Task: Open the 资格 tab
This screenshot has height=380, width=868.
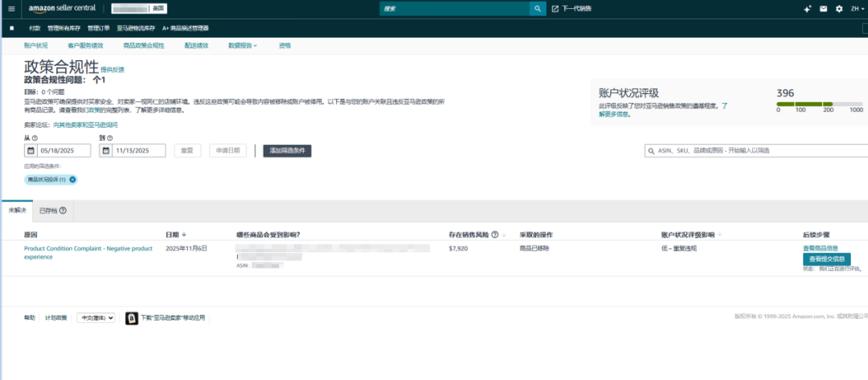Action: tap(285, 45)
